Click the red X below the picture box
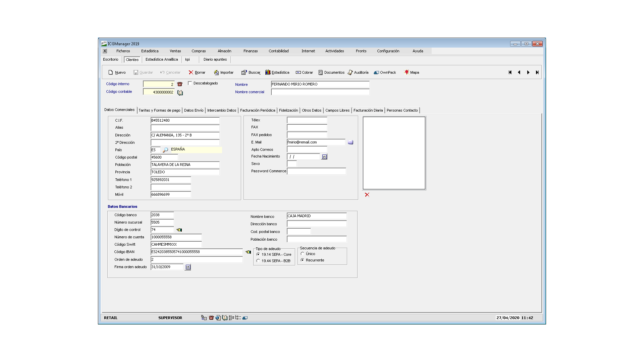Viewport: 644px width, 362px height. tap(367, 195)
